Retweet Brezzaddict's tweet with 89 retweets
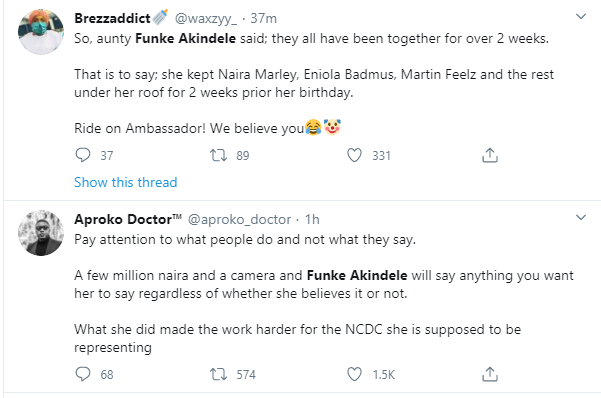The height and width of the screenshot is (398, 601). pos(218,155)
